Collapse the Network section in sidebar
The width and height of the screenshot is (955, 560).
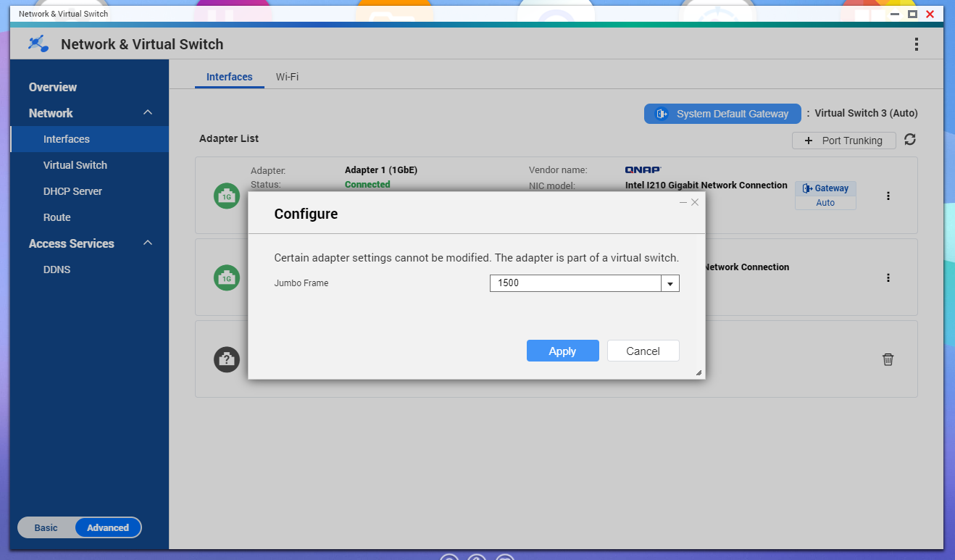tap(148, 113)
